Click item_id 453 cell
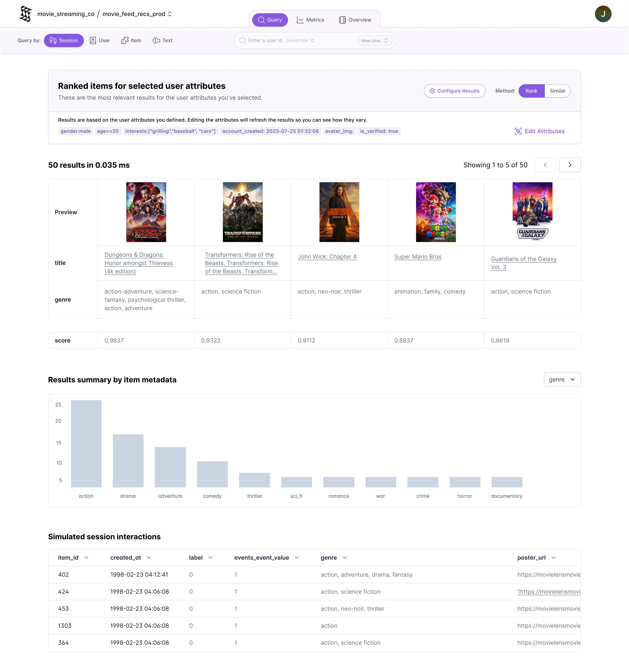The image size is (629, 672). click(x=63, y=608)
